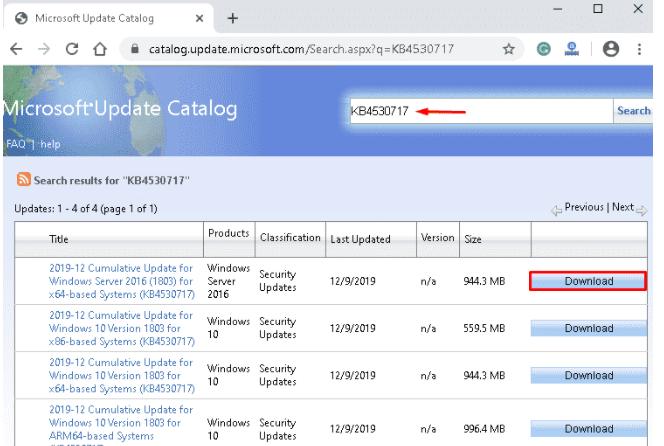Click the browser forward arrow

pos(44,49)
